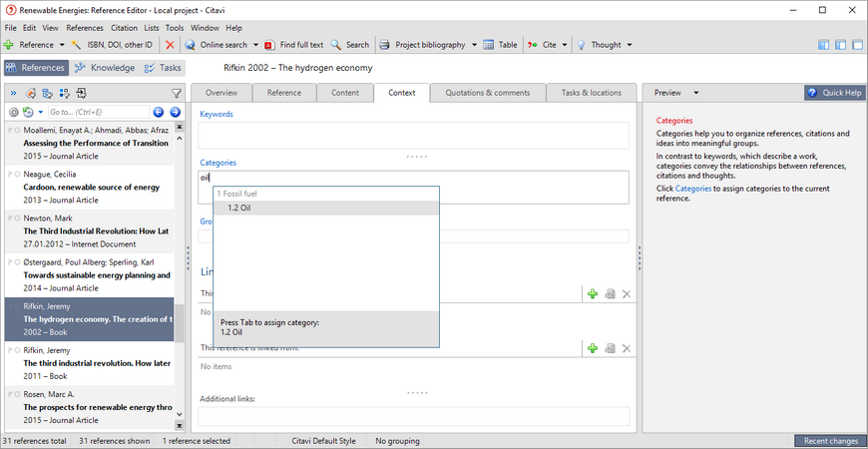Click the Project bibliography printer icon
The height and width of the screenshot is (449, 868).
click(384, 45)
